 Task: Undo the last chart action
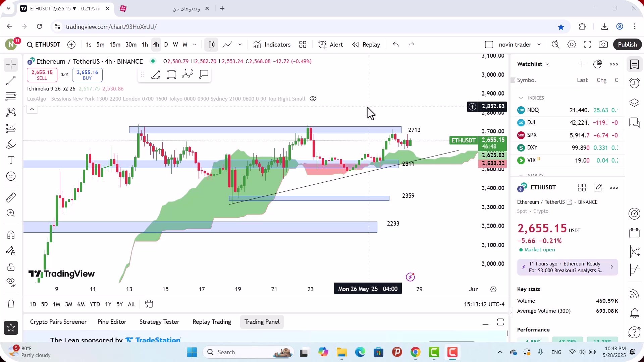396,45
